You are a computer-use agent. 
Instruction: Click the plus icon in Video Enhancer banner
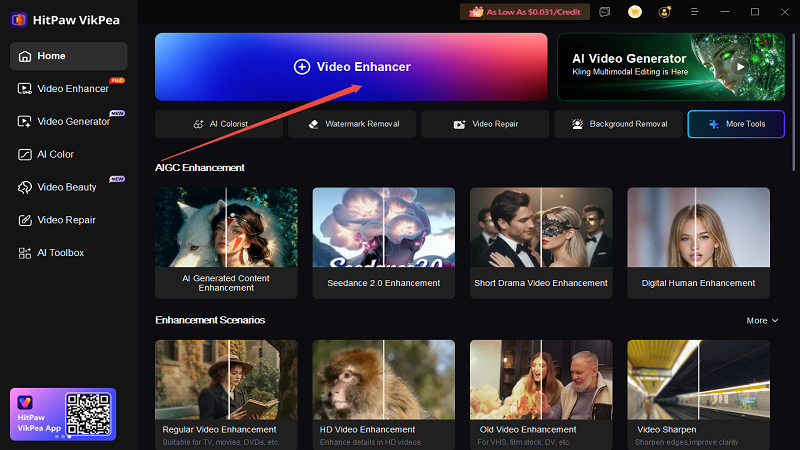(302, 67)
